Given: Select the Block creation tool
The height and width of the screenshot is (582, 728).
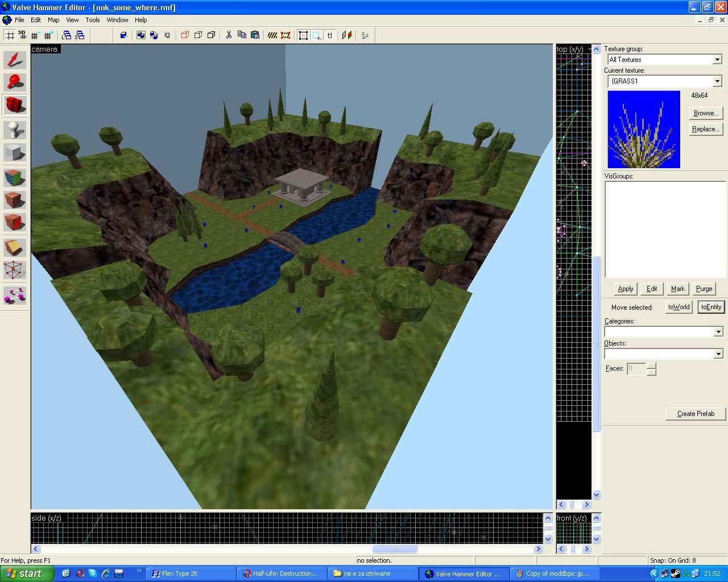Looking at the screenshot, I should [x=15, y=153].
